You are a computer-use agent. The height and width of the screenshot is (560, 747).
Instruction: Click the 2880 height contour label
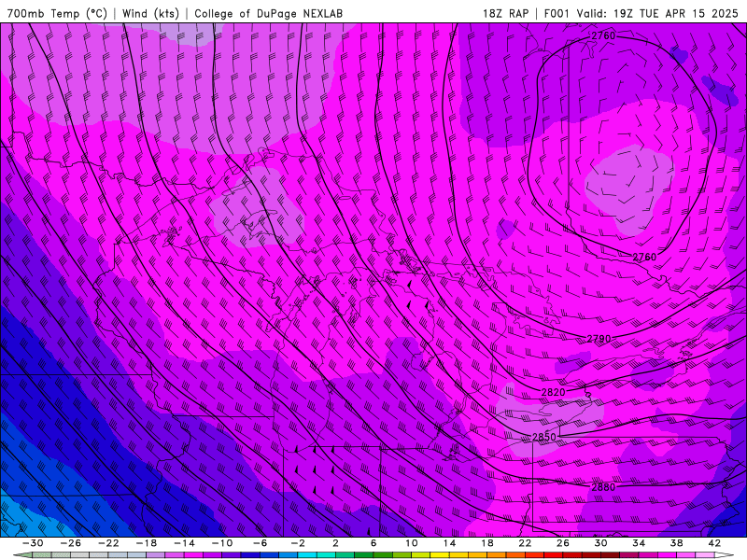[603, 487]
